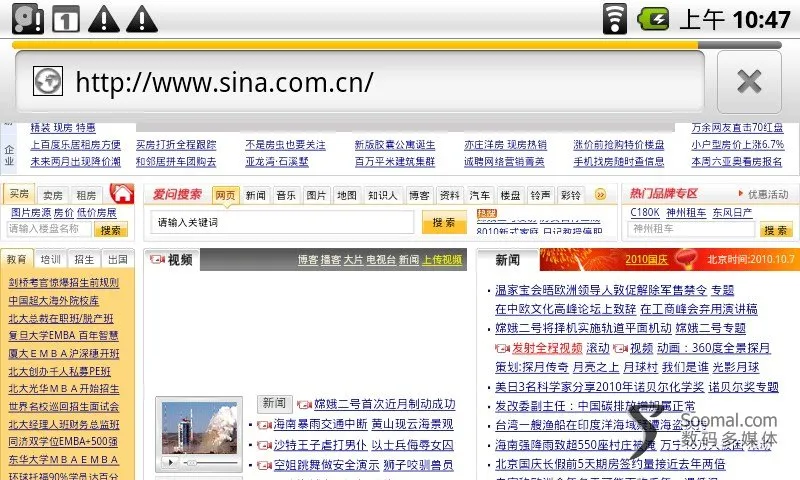Click video icon beside 空姐跳舞做安全演示
This screenshot has height=480, width=800.
tap(264, 465)
